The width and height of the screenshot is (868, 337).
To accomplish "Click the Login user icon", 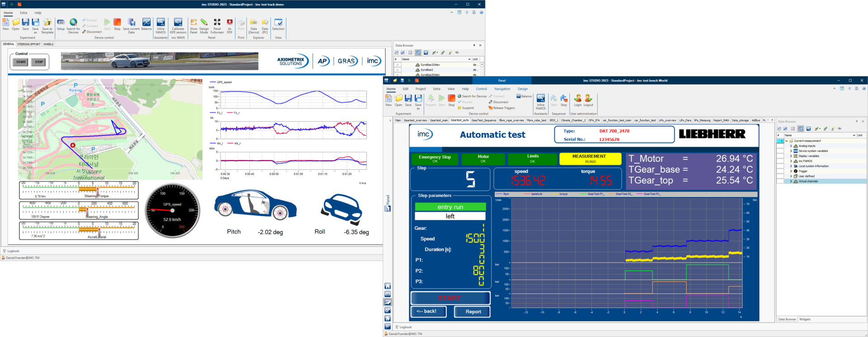I will pos(578,99).
